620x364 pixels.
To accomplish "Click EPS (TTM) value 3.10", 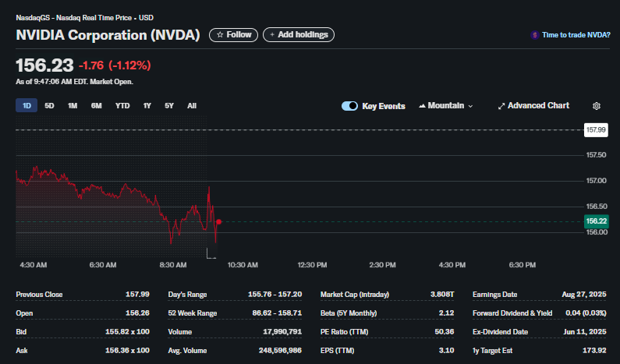I will [x=446, y=351].
